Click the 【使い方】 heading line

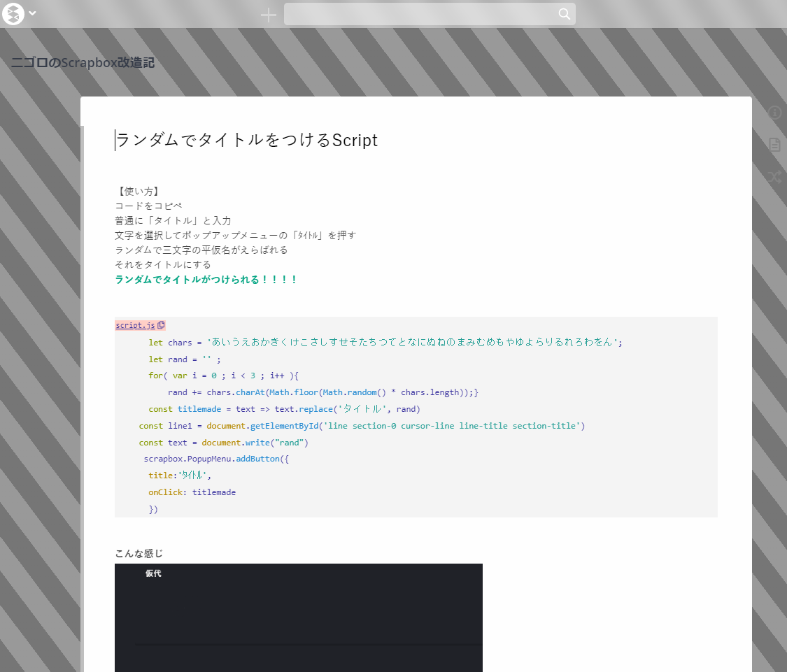(139, 191)
